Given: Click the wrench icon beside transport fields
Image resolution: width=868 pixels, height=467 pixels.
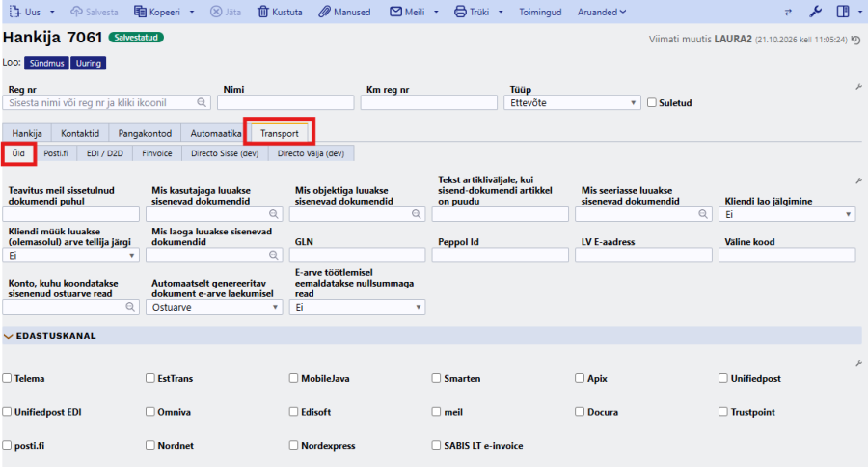Looking at the screenshot, I should click(858, 180).
